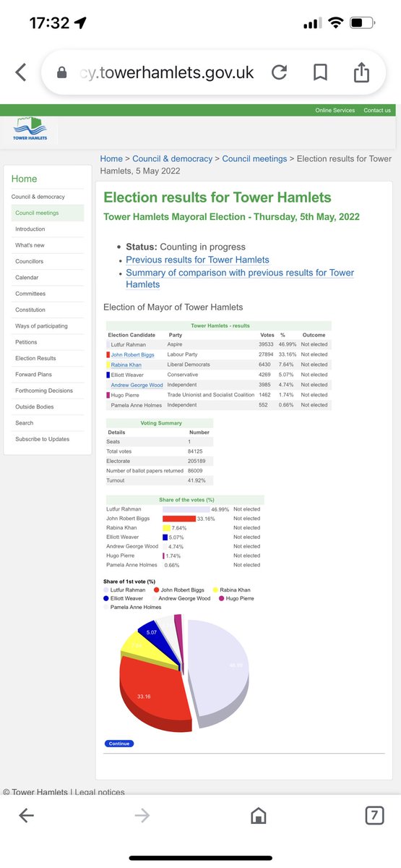
Task: Click Home heading in sidebar
Action: (x=24, y=179)
